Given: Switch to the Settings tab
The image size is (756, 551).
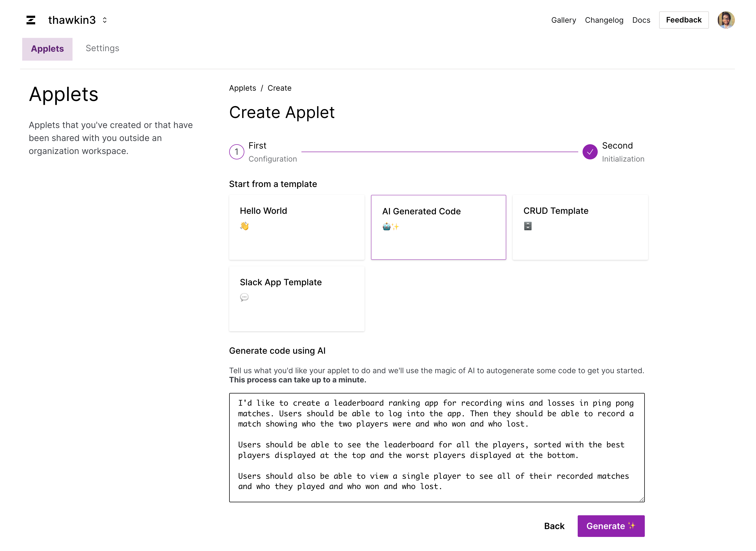Looking at the screenshot, I should [x=102, y=48].
